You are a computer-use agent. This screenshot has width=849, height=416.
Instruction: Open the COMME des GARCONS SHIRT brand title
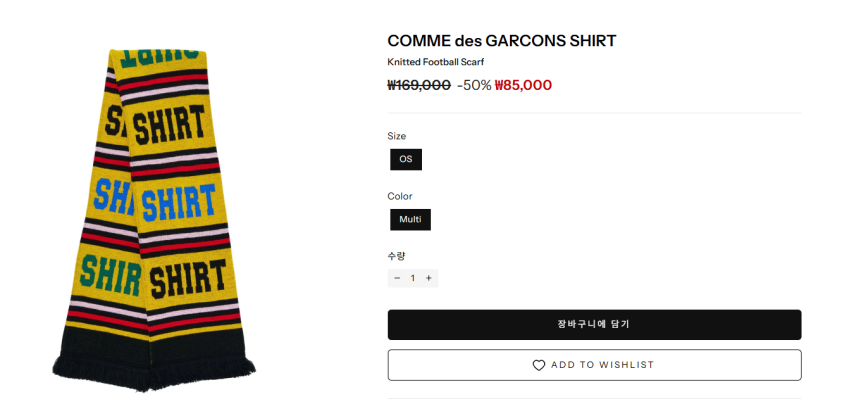point(501,41)
